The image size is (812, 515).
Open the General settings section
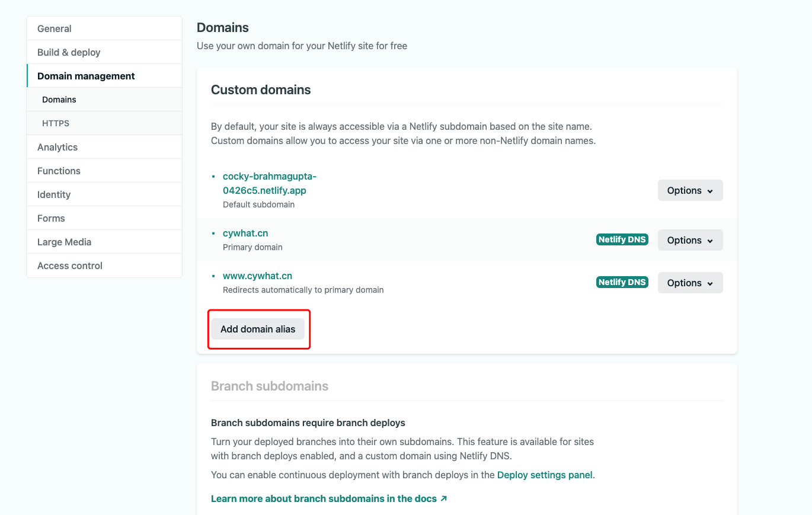[55, 28]
